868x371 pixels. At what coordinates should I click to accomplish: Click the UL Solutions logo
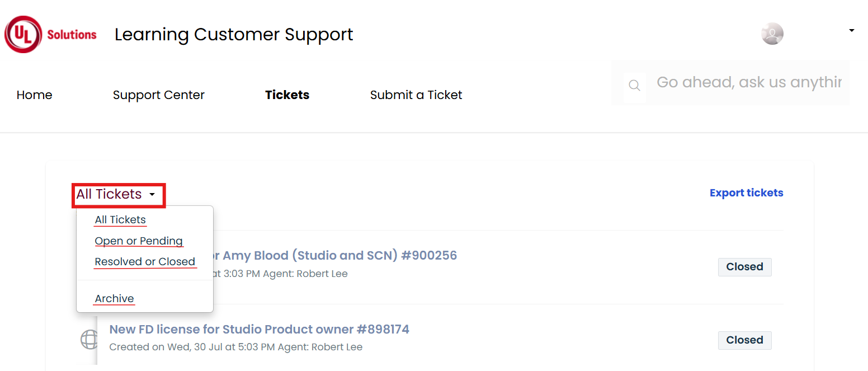[x=51, y=34]
